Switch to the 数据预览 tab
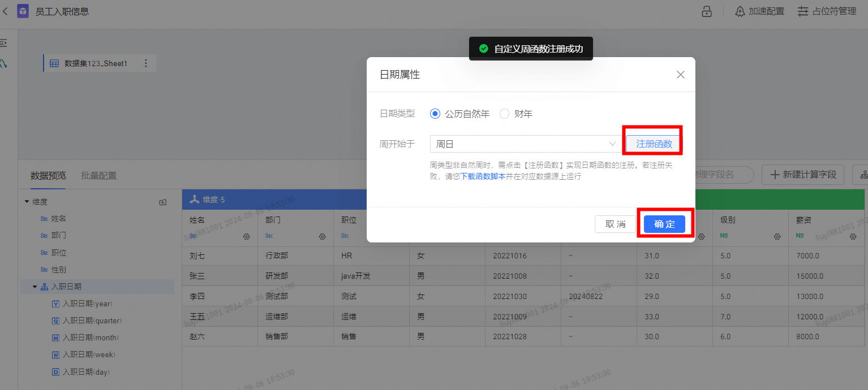 point(48,175)
